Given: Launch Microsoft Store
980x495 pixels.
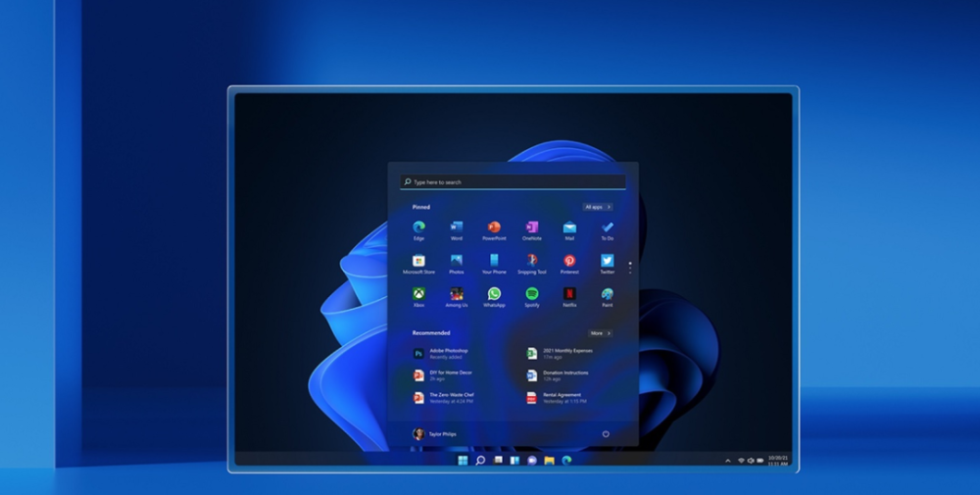Looking at the screenshot, I should click(x=418, y=264).
